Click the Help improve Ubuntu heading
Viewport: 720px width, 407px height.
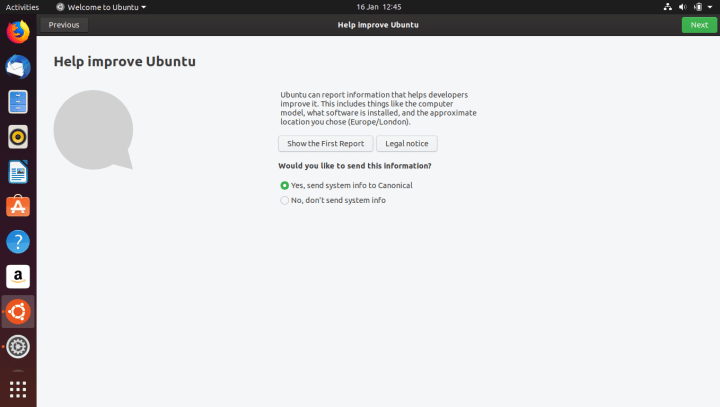[124, 62]
